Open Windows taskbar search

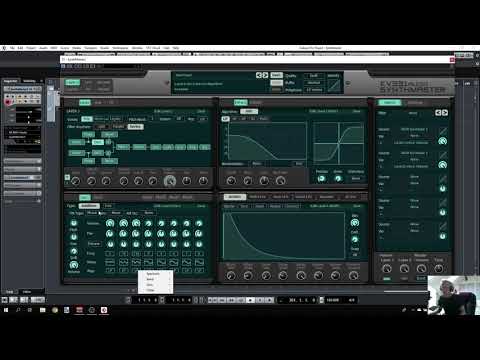pos(18,310)
